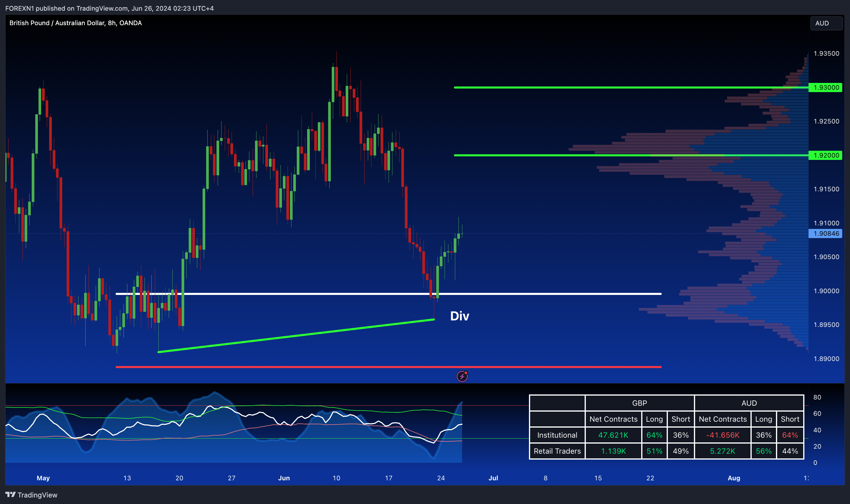Screen dimensions: 850x504
Task: Click the 47.621K net contracts cell
Action: 613,435
